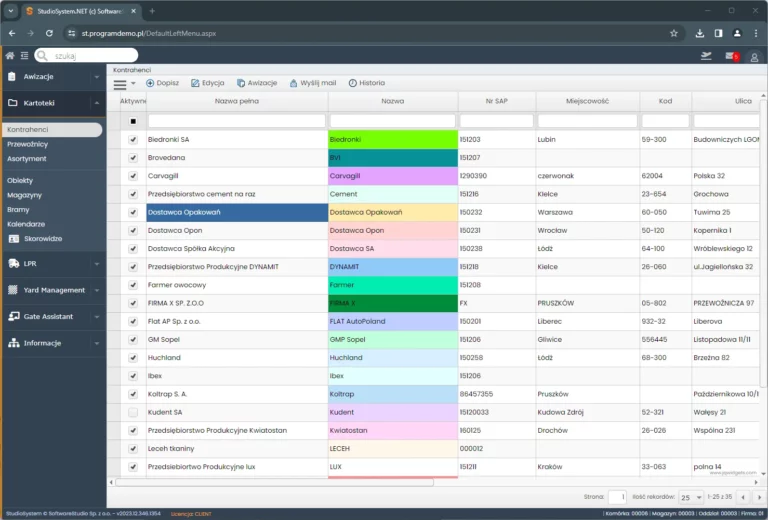This screenshot has width=768, height=520.
Task: Expand the Awizacje sidebar section
Action: click(53, 76)
